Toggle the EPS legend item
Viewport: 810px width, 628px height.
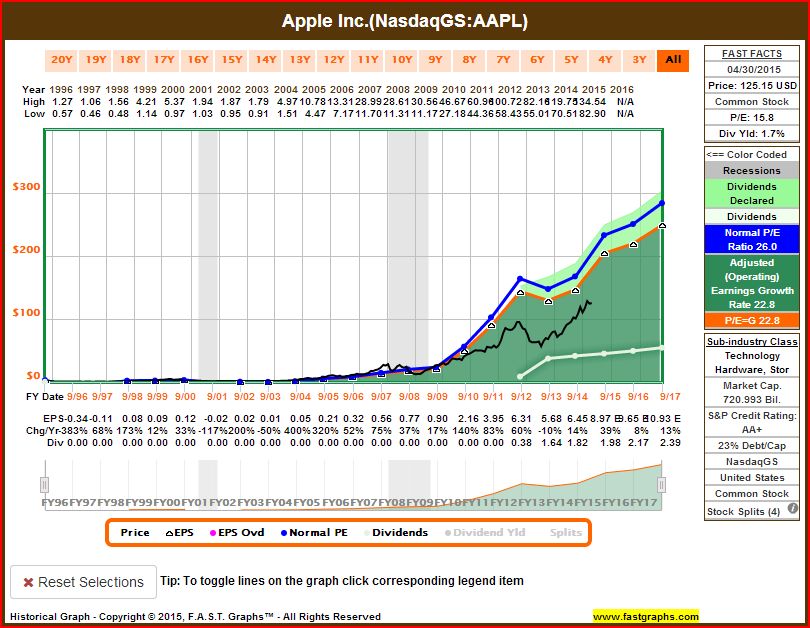tap(179, 532)
